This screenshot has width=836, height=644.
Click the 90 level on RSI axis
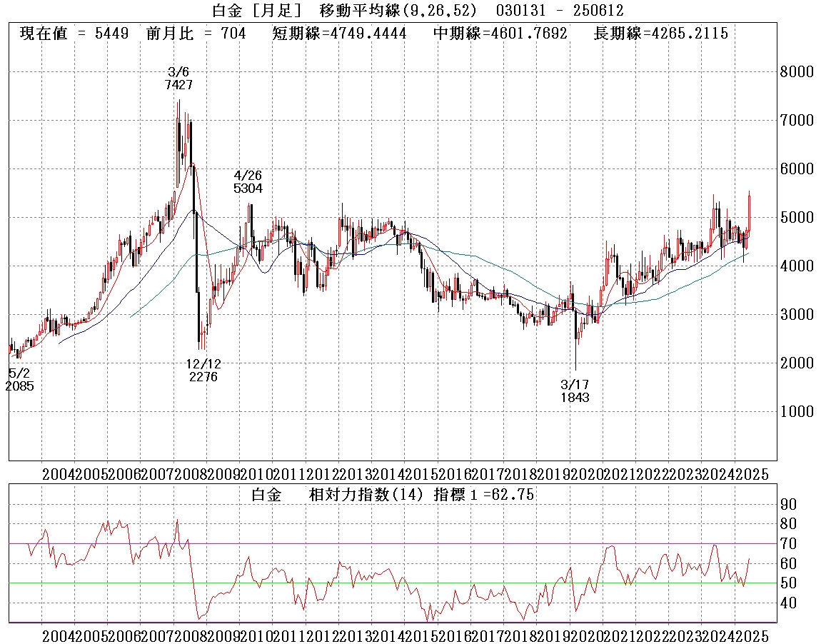pos(788,504)
